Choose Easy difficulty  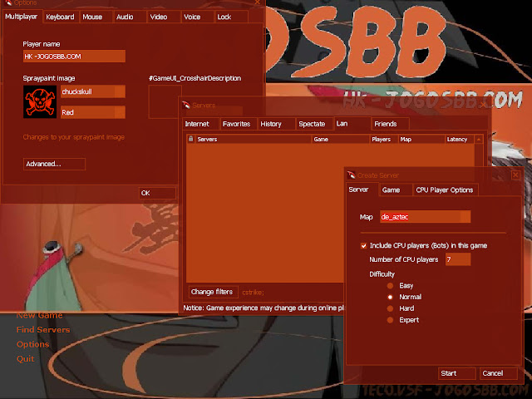(390, 286)
